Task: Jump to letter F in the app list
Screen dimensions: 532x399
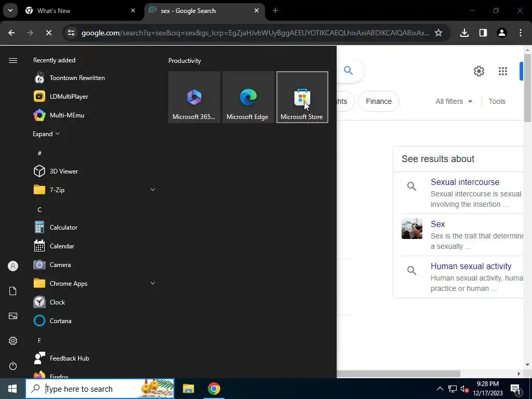Action: [x=39, y=340]
